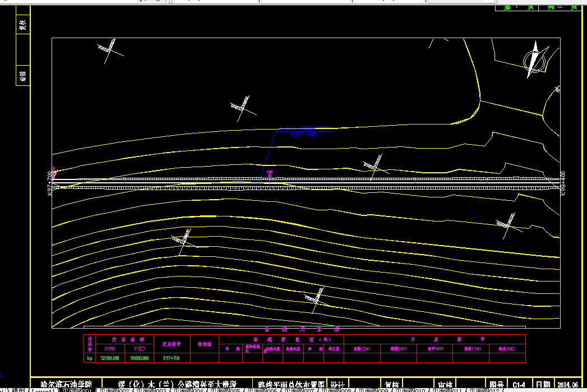587x392 pixels.
Task: Click the 2014.06 date field
Action: [567, 385]
